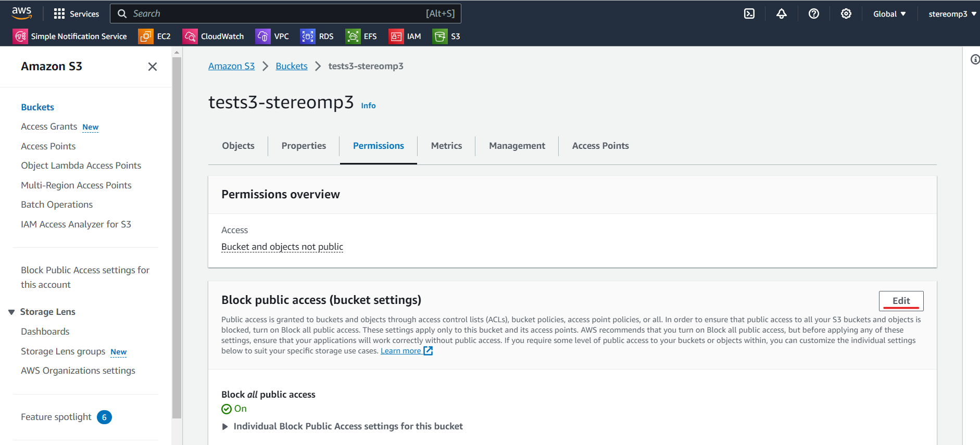Click the Feature spotlight count badge
This screenshot has width=980, height=445.
[x=104, y=417]
